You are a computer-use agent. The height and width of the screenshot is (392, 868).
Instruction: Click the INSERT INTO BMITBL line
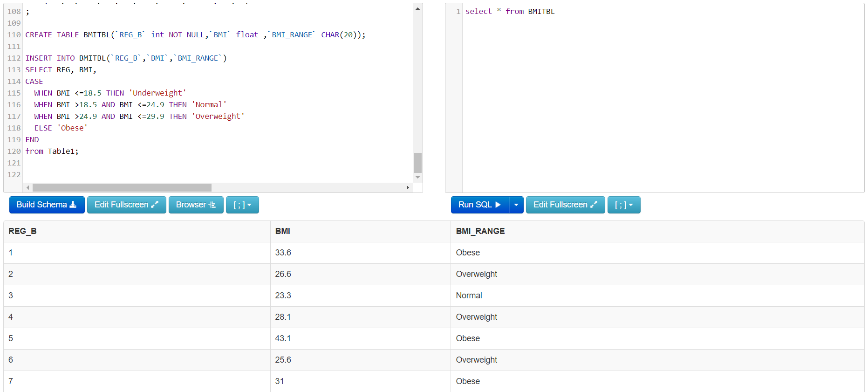point(126,58)
